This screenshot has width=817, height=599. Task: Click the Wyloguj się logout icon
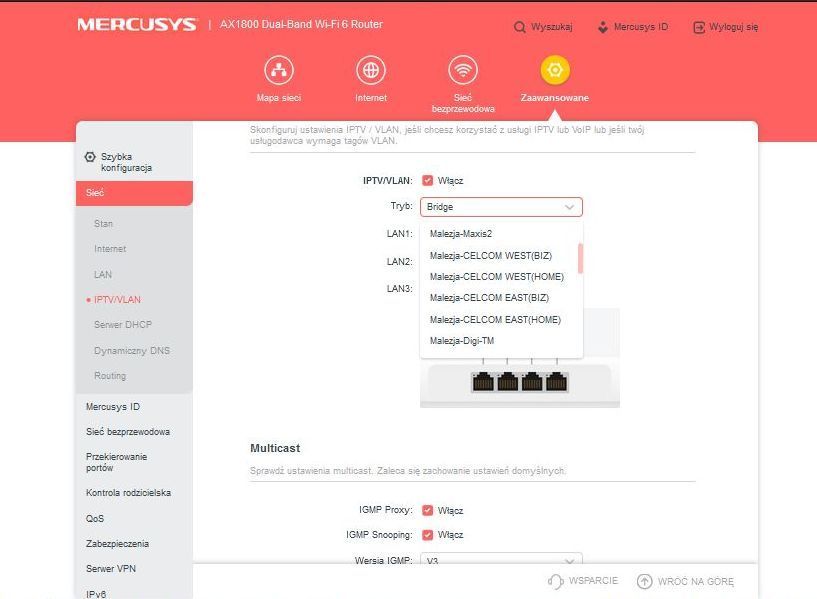pos(699,27)
